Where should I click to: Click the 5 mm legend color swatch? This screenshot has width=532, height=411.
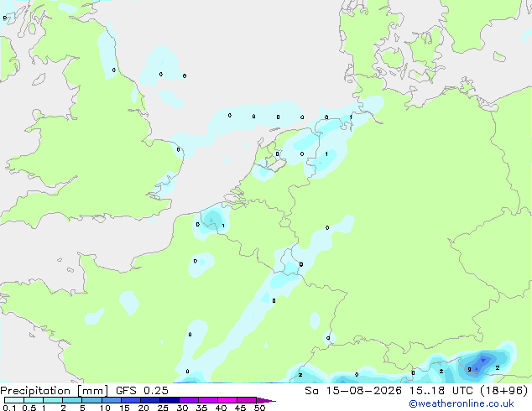[x=92, y=400]
